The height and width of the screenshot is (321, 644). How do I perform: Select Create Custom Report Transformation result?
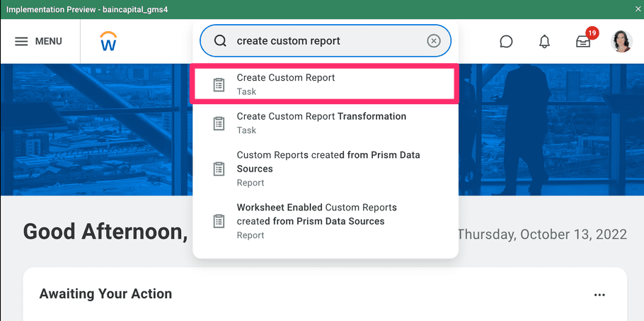click(x=325, y=123)
